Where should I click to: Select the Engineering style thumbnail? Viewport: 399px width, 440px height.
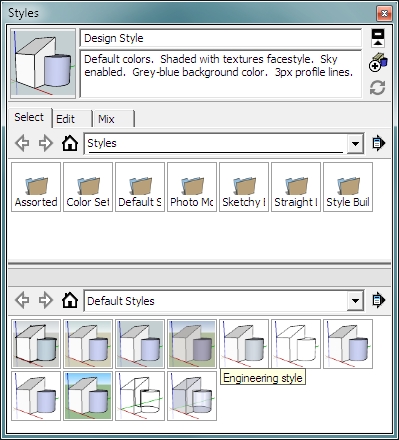click(244, 344)
